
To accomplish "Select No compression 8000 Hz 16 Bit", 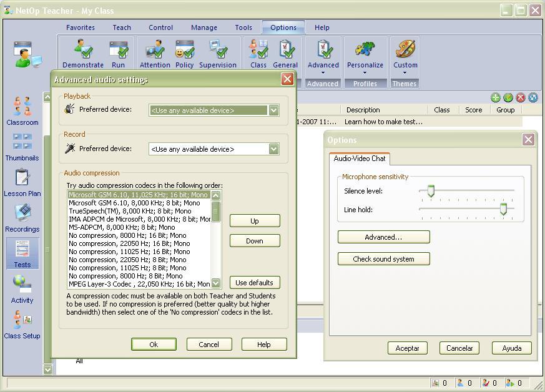I will [x=139, y=235].
